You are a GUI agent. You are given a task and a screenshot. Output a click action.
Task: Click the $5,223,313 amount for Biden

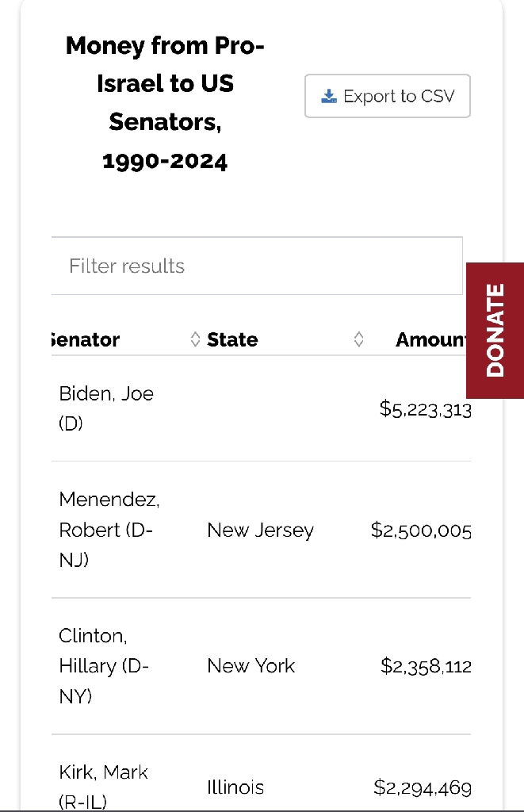[x=426, y=408]
